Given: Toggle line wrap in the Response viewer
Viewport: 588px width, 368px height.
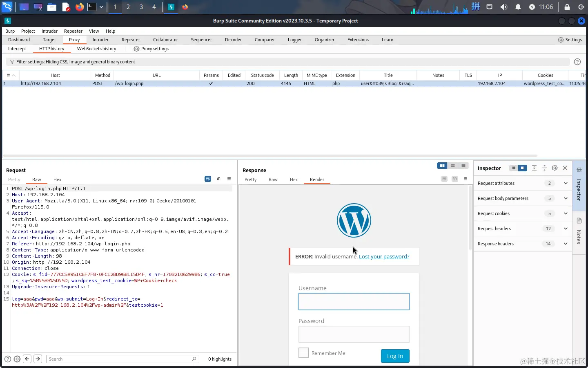Looking at the screenshot, I should (x=444, y=179).
